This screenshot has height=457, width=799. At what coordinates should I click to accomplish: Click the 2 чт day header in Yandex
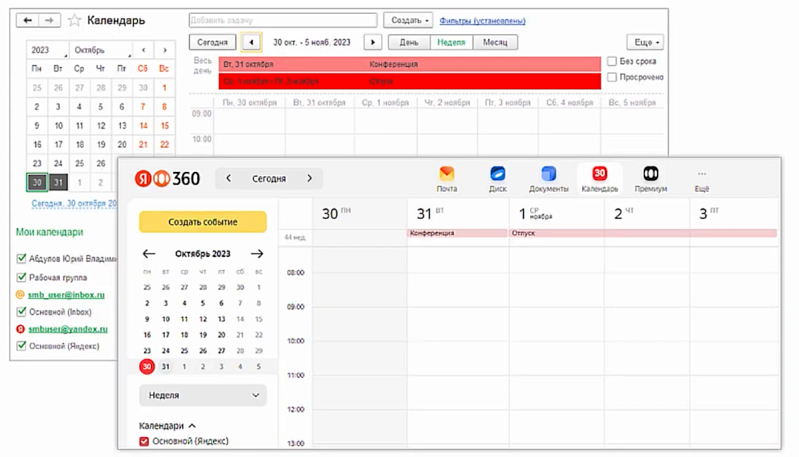624,213
